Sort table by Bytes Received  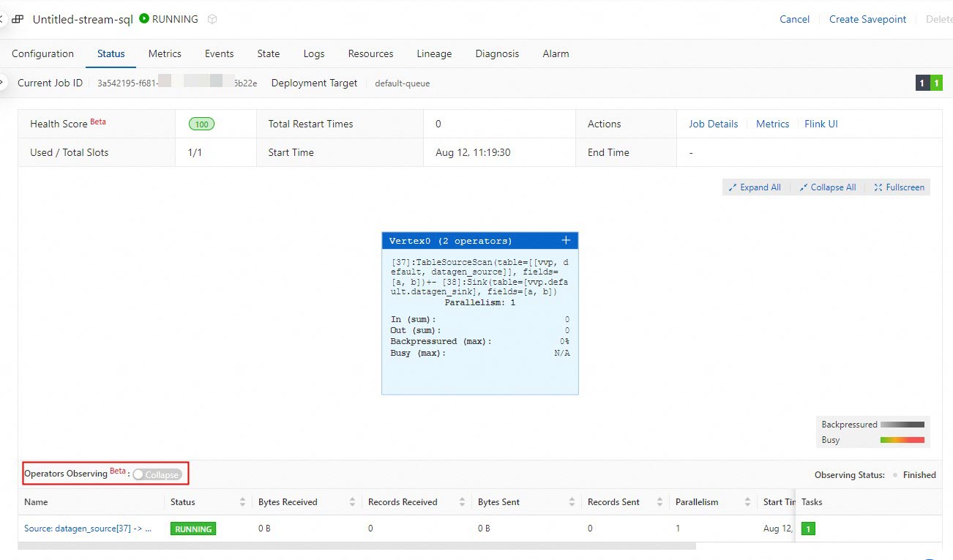352,502
